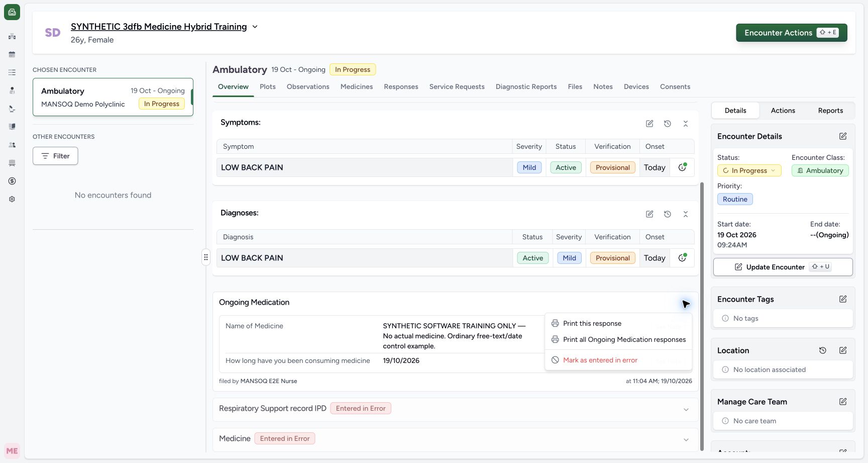
Task: Expand the Medicine entered in error row
Action: click(686, 440)
